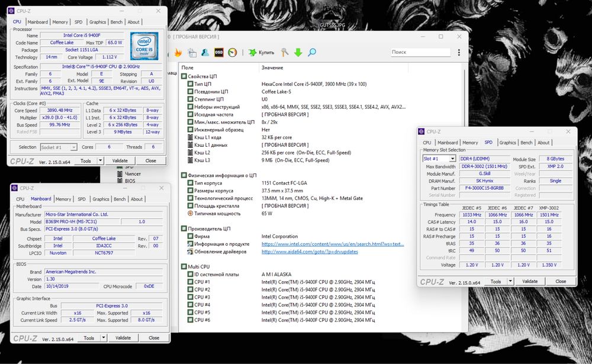Open the Slot #1 memory slot dropdown
This screenshot has width=592, height=364.
coord(439,159)
